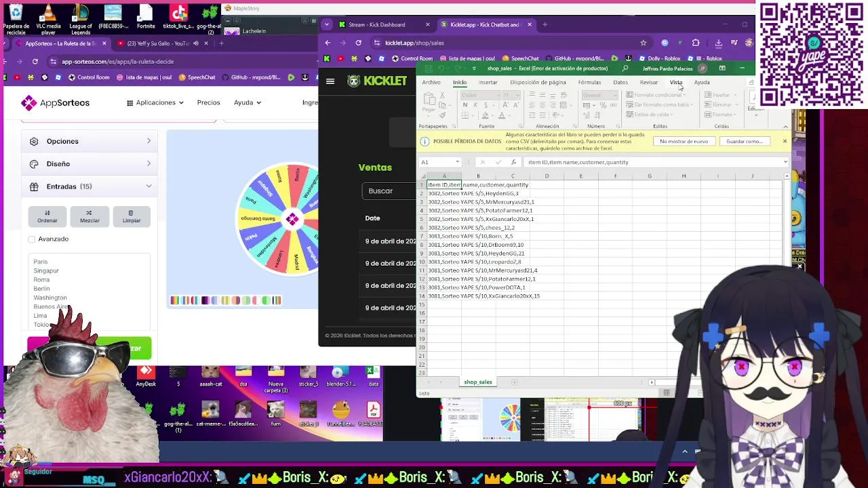
Task: Open downloads in the Kicklet browser window
Action: coord(719,43)
